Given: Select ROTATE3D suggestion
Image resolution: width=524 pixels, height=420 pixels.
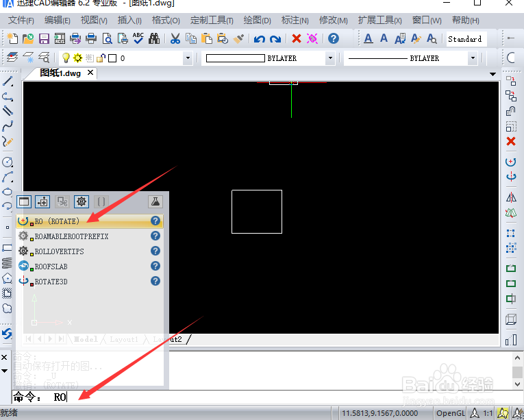Looking at the screenshot, I should pyautogui.click(x=90, y=282).
